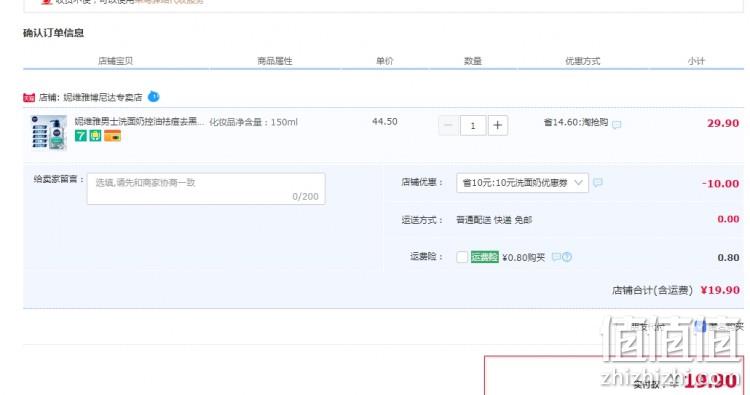
Task: Click the 0/200 character counter
Action: pos(305,197)
